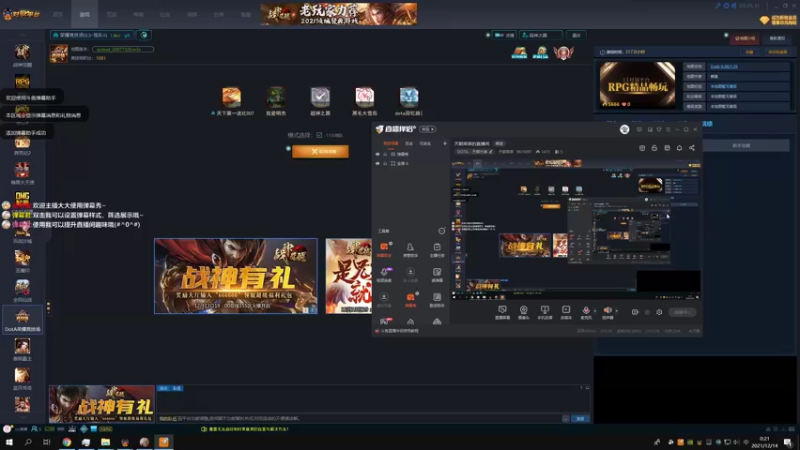Image resolution: width=800 pixels, height=450 pixels.
Task: Click the plus icon next to the scene tabs
Action: click(x=444, y=143)
